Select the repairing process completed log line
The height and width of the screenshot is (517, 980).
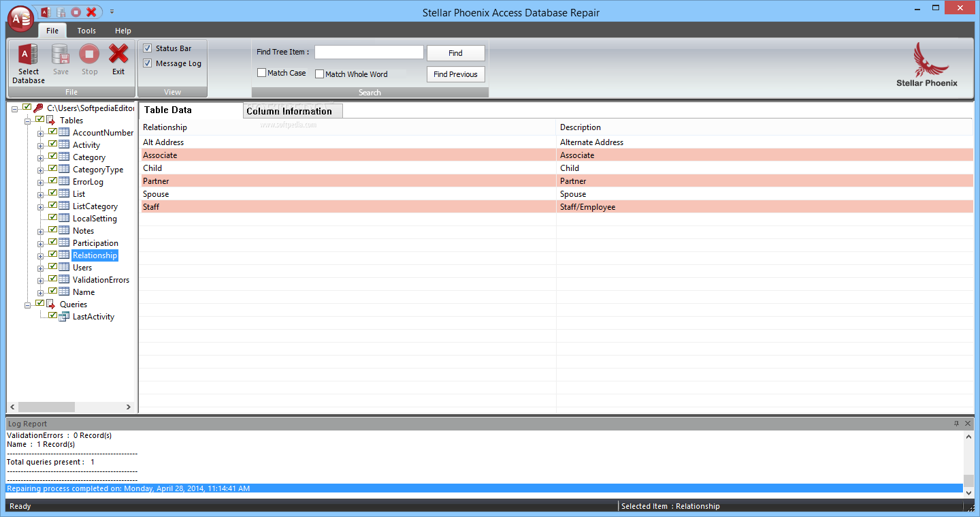[x=484, y=488]
